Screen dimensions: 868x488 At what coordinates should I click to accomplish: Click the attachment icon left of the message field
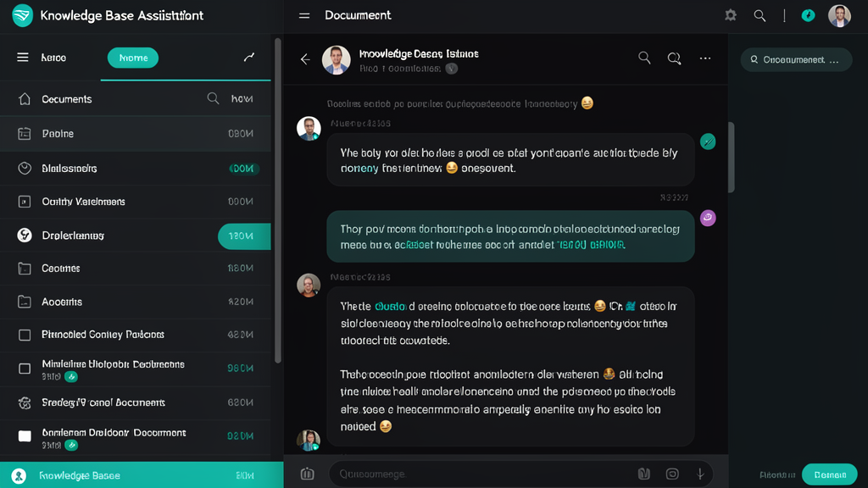pyautogui.click(x=307, y=474)
